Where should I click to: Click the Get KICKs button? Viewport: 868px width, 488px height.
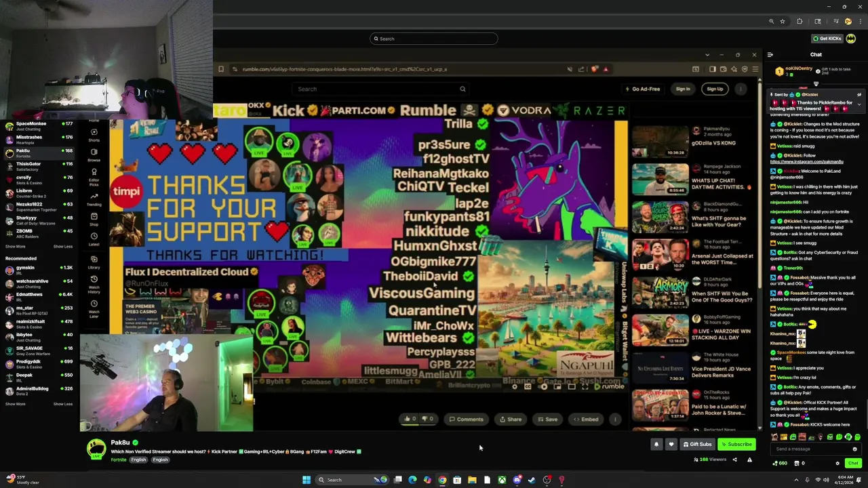pyautogui.click(x=827, y=39)
